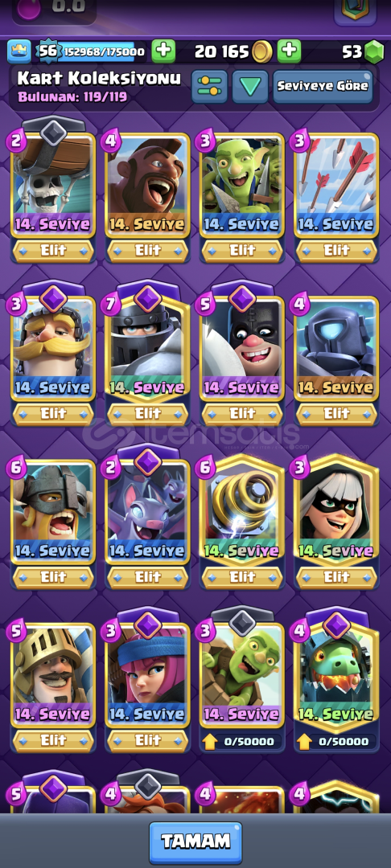
Task: Open the filter sliders icon
Action: (x=209, y=86)
